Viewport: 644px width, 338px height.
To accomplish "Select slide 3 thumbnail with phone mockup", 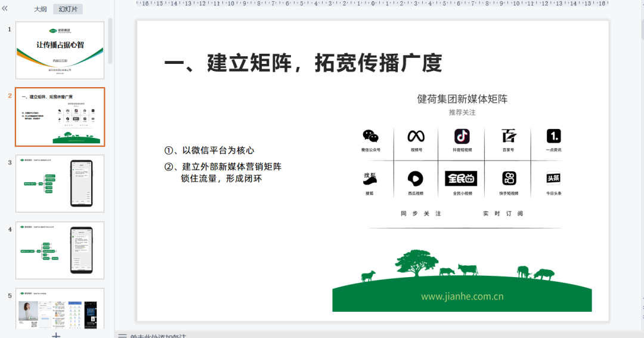I will click(x=60, y=183).
